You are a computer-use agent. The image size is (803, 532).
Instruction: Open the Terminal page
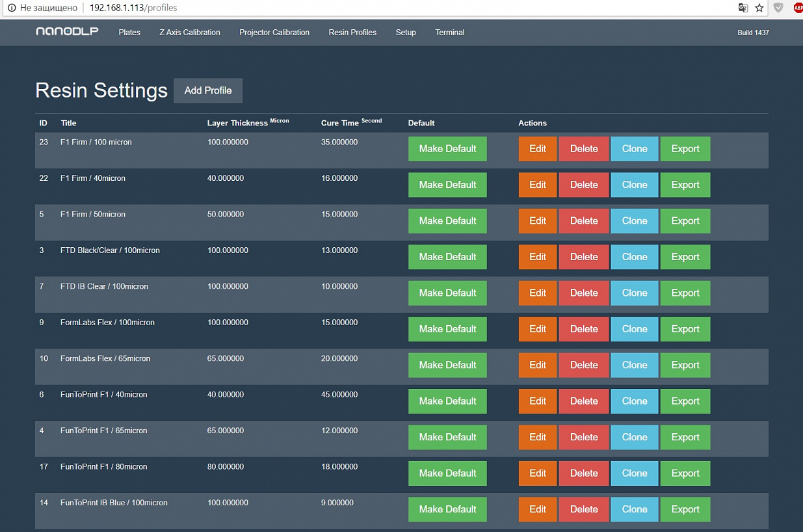point(450,33)
